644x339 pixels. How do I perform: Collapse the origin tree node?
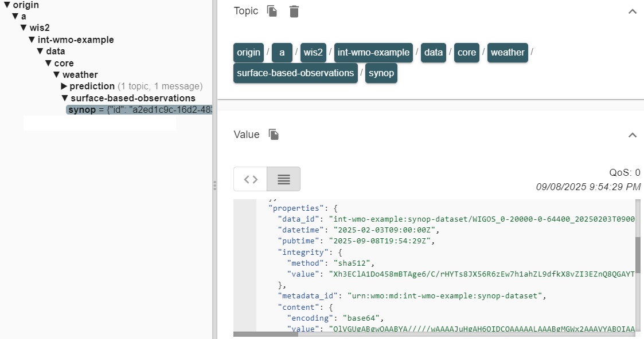[x=7, y=5]
